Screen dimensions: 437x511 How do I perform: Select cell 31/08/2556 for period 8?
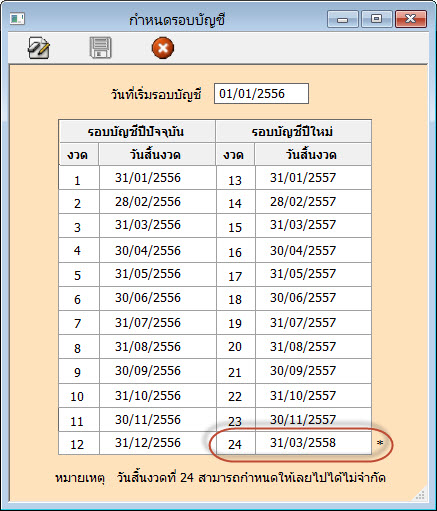tap(158, 347)
